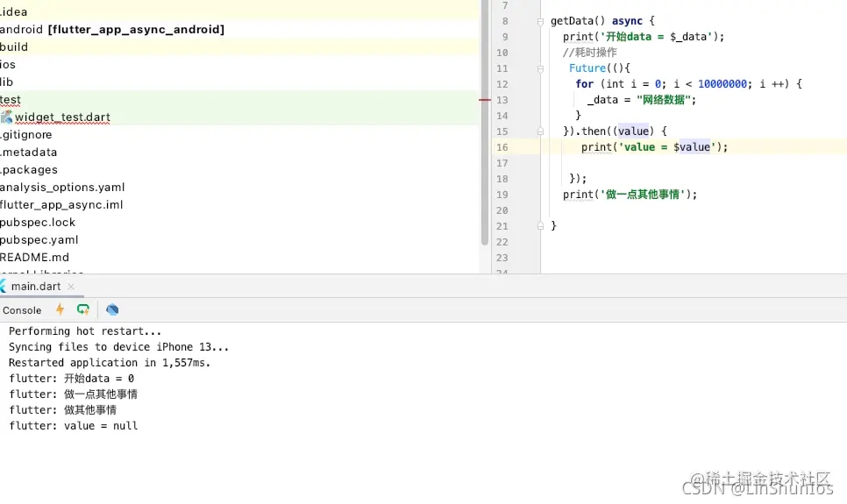Select android flutter_app_async_android module

(112, 30)
